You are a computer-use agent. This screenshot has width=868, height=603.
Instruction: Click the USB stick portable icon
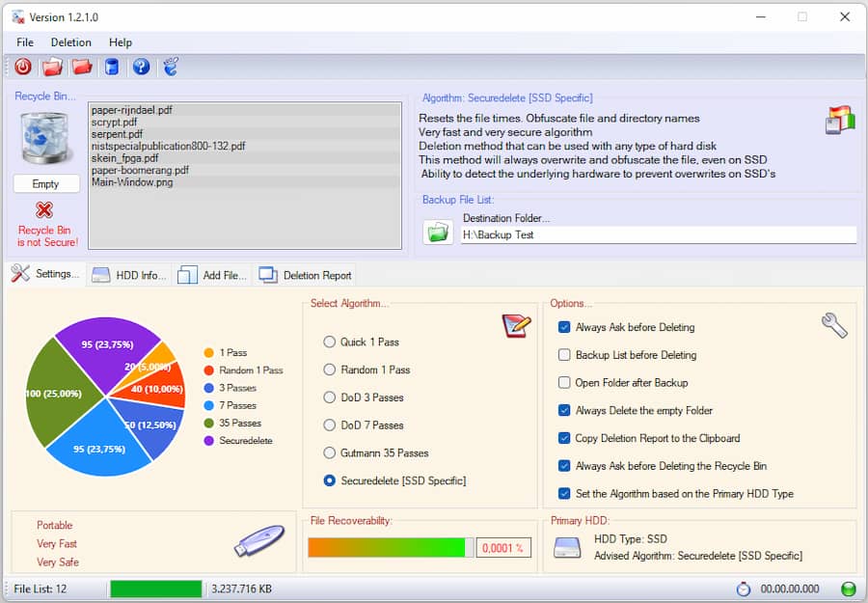tap(259, 540)
